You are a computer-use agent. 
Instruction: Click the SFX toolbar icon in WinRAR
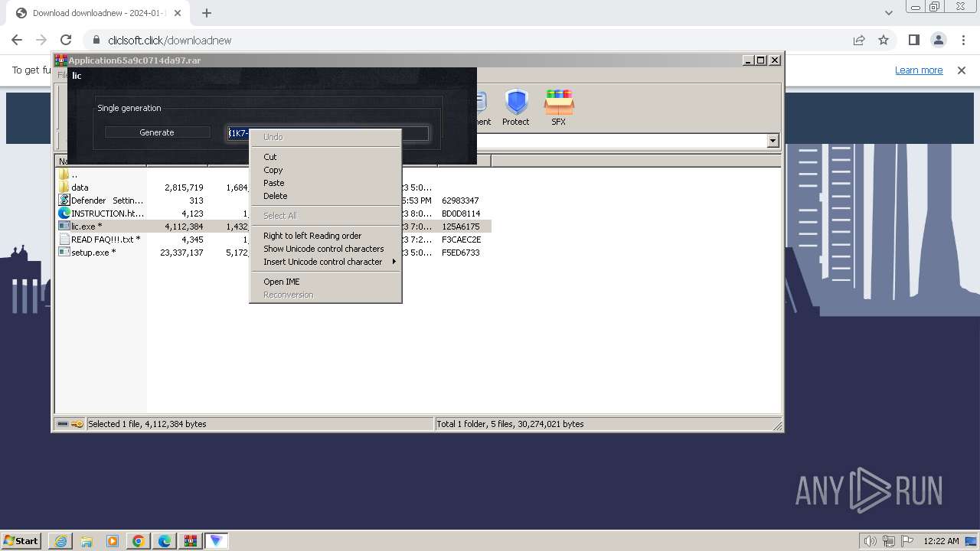pos(558,107)
